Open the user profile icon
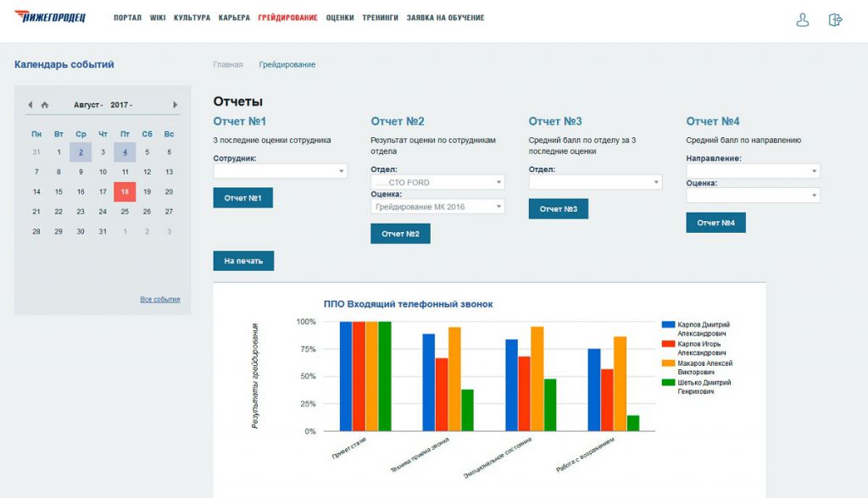 pos(802,20)
